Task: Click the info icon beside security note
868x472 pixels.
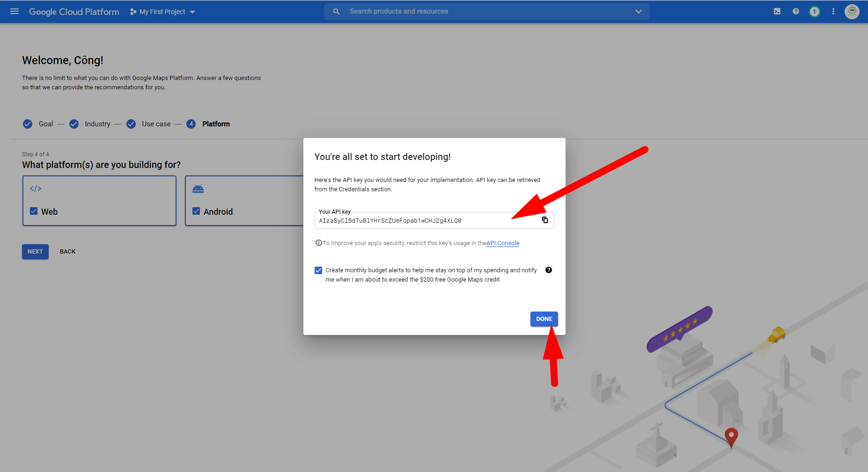Action: (318, 243)
